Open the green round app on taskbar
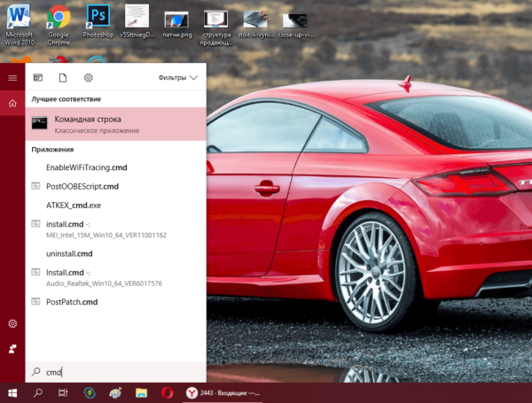The height and width of the screenshot is (403, 532). pos(90,393)
